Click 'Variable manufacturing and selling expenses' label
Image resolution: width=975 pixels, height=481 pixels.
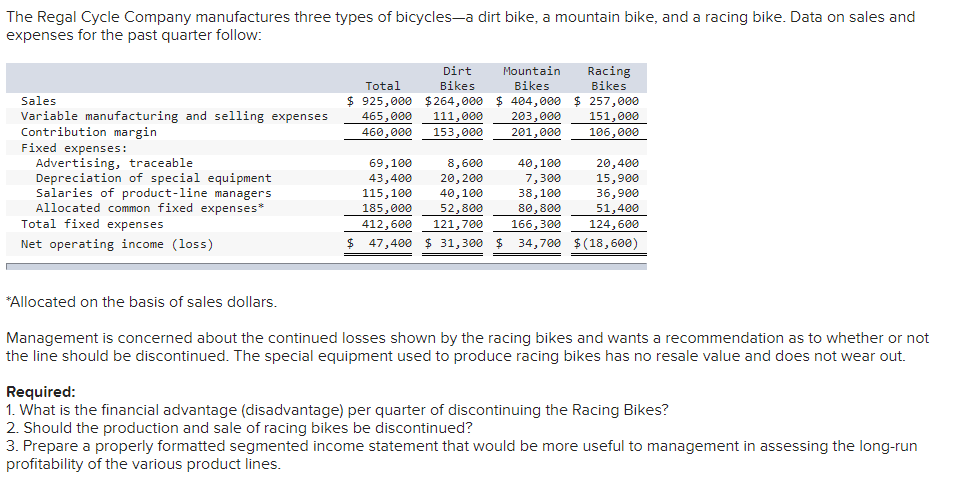click(x=174, y=116)
